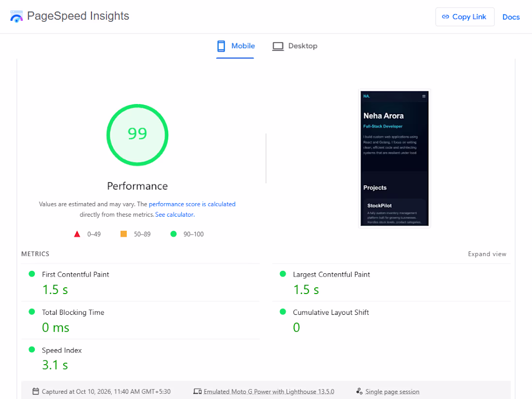Open the Docs link
This screenshot has height=399, width=532.
[511, 17]
